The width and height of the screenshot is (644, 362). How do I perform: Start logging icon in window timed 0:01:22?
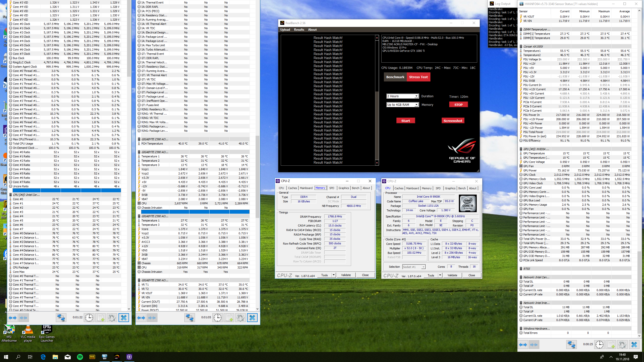(101, 318)
